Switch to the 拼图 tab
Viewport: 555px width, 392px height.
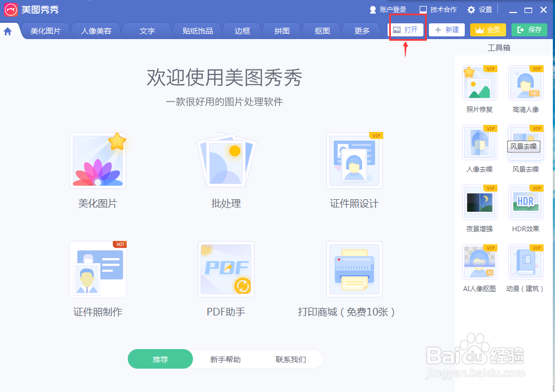click(282, 31)
